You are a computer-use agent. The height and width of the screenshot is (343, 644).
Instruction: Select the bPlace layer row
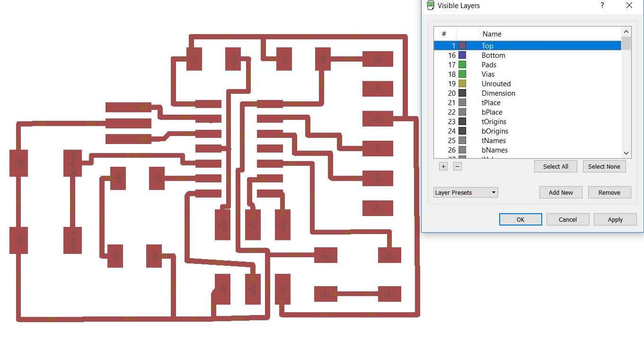tap(528, 112)
